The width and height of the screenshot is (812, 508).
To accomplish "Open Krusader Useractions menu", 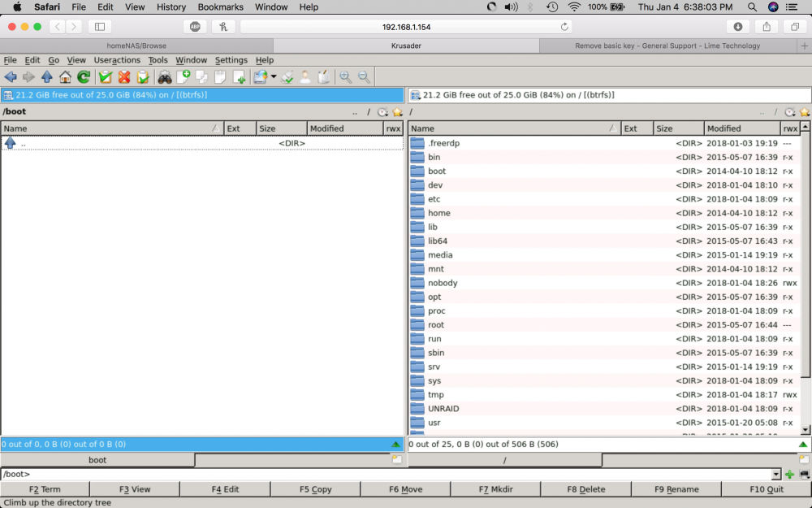I will (117, 60).
